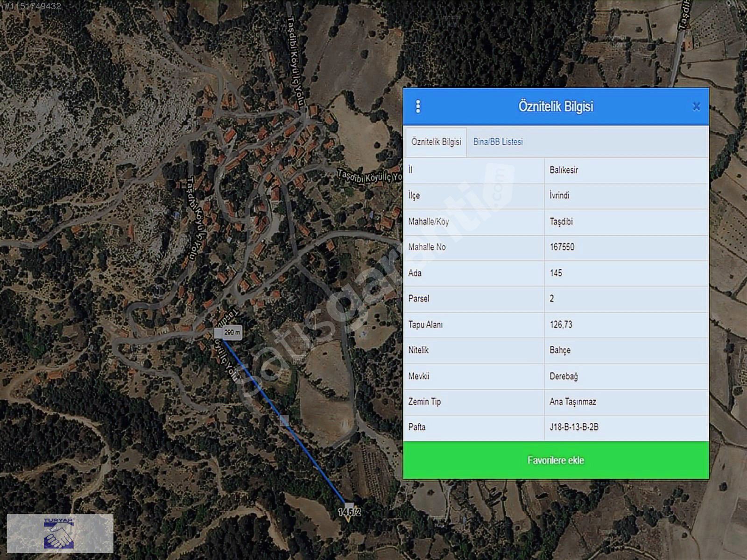The width and height of the screenshot is (747, 560).
Task: Select the Bahçe Nitelik value
Action: coord(560,350)
